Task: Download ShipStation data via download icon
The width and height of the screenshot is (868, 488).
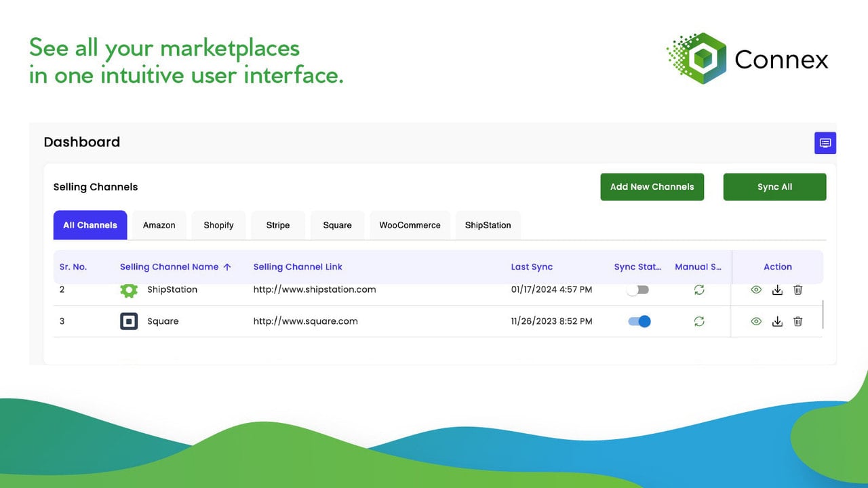Action: point(777,289)
